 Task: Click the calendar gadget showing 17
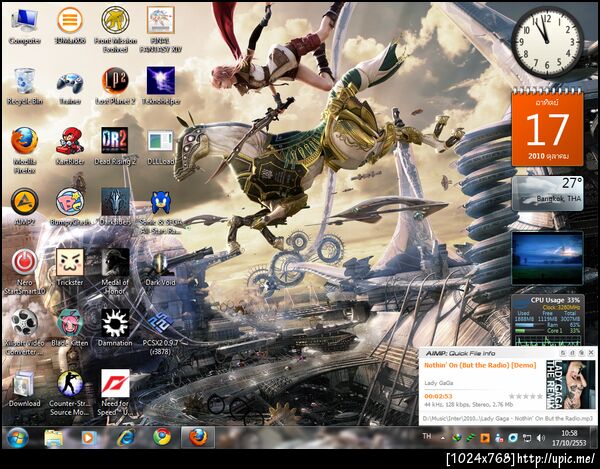(x=547, y=127)
